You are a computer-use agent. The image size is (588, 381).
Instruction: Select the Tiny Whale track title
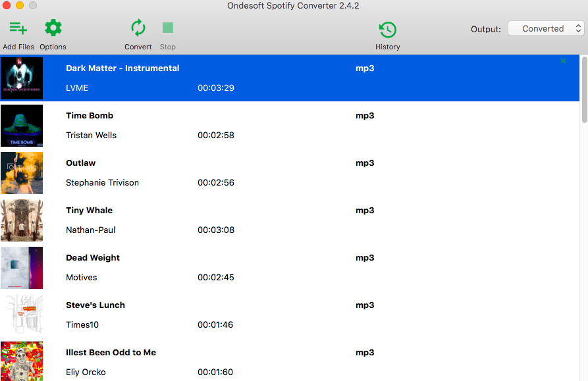pos(90,210)
